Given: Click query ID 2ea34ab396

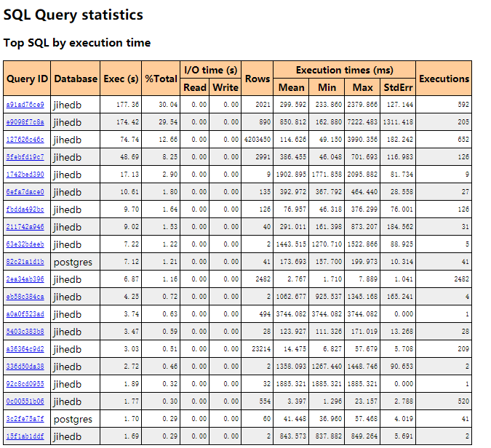Looking at the screenshot, I should tap(25, 279).
